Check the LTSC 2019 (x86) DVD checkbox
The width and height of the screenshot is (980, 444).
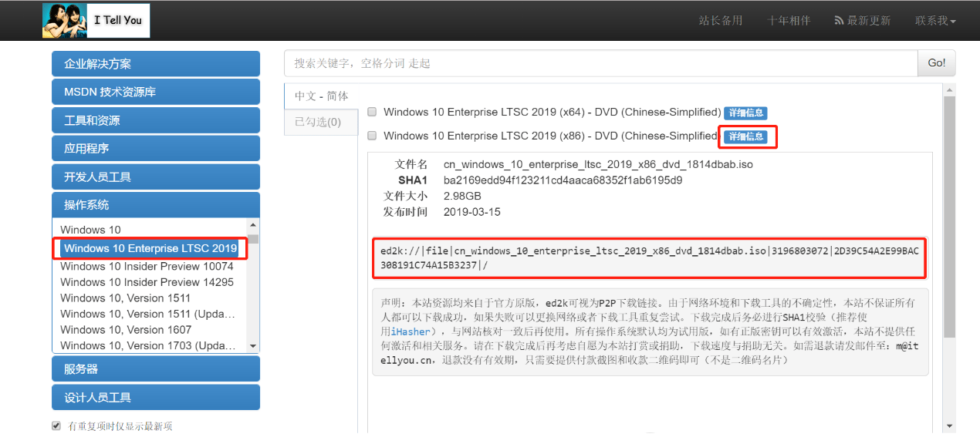click(372, 136)
